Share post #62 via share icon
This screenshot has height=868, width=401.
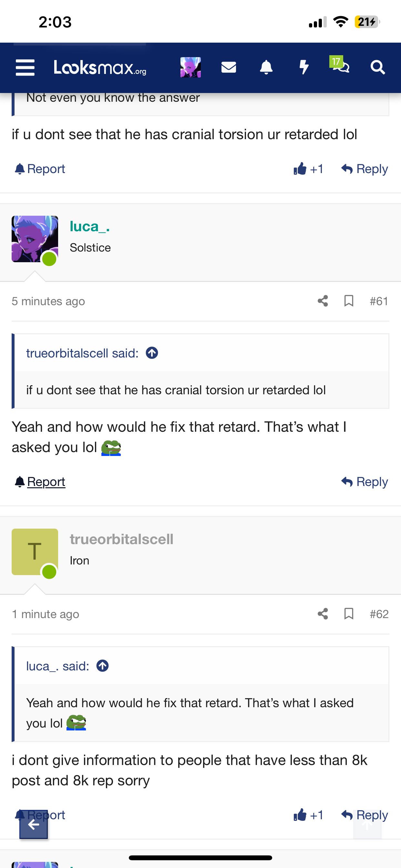[x=323, y=614]
